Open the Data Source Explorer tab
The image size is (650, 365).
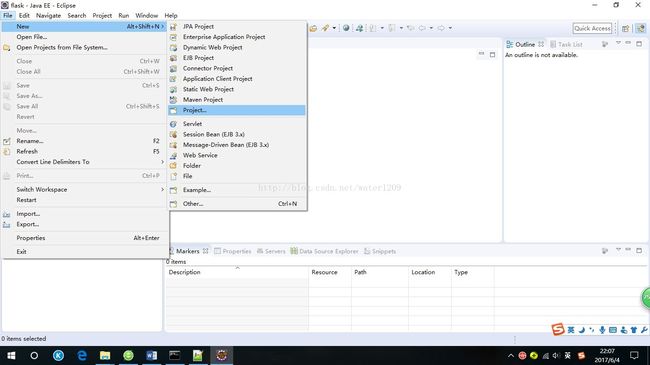pyautogui.click(x=324, y=251)
